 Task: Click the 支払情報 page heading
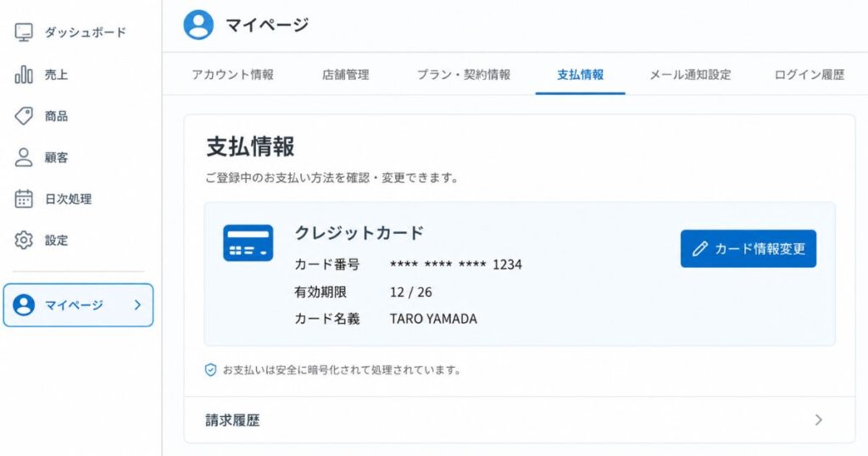pyautogui.click(x=250, y=147)
